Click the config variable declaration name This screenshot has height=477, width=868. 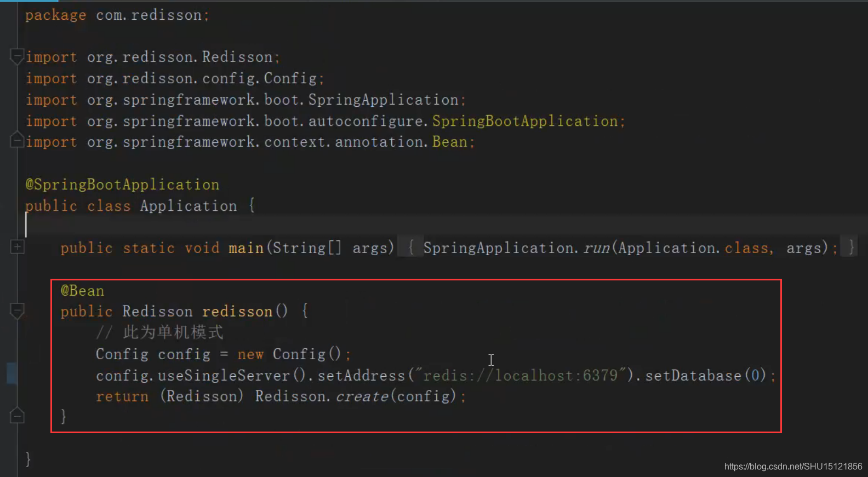pyautogui.click(x=184, y=354)
